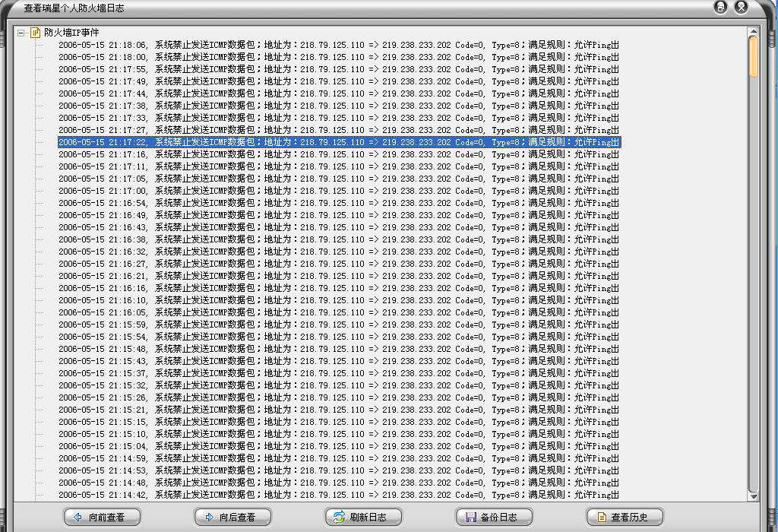Select log entry 2006-05-15 21:17:55
The image size is (778, 532).
point(340,69)
